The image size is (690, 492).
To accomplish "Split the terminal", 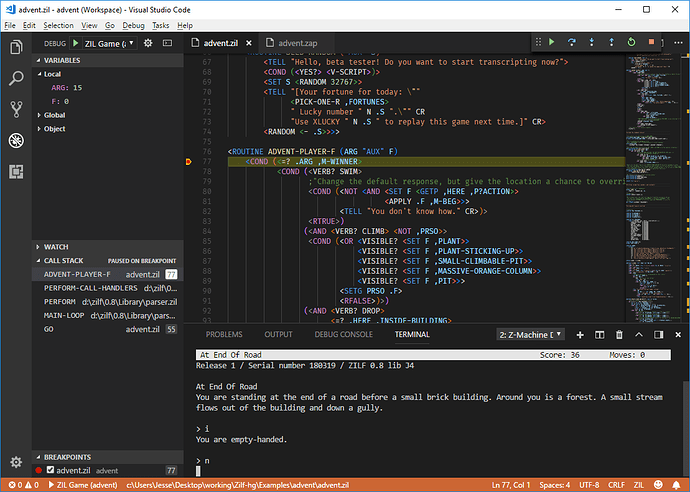I will 599,335.
